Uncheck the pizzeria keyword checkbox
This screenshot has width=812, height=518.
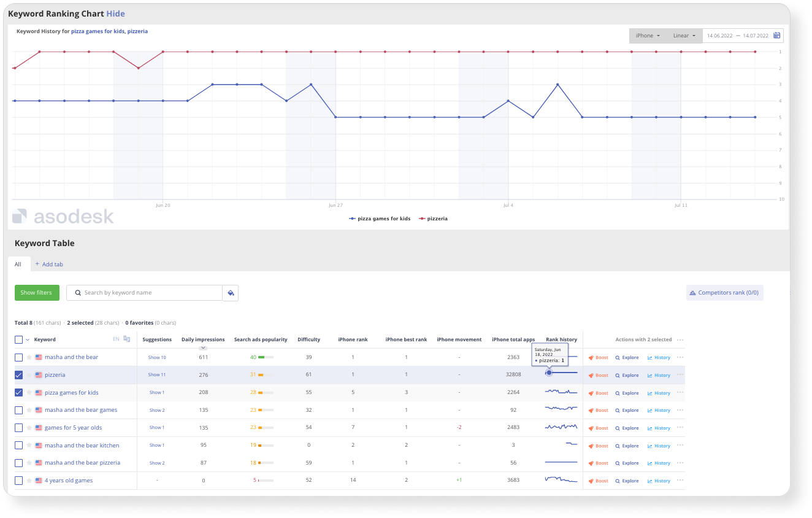click(18, 375)
